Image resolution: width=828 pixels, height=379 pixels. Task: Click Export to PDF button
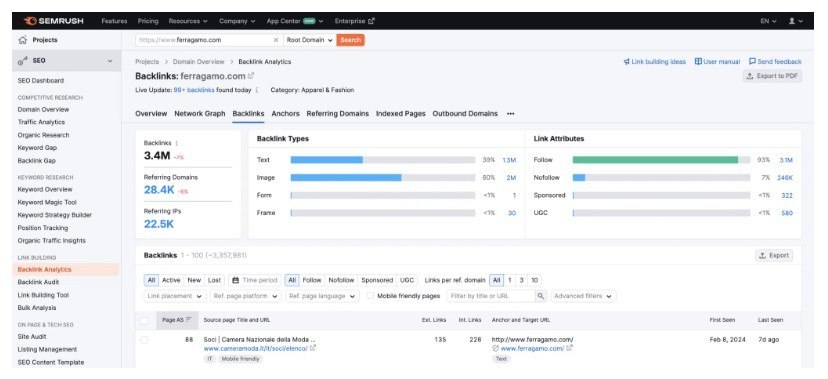[x=772, y=76]
